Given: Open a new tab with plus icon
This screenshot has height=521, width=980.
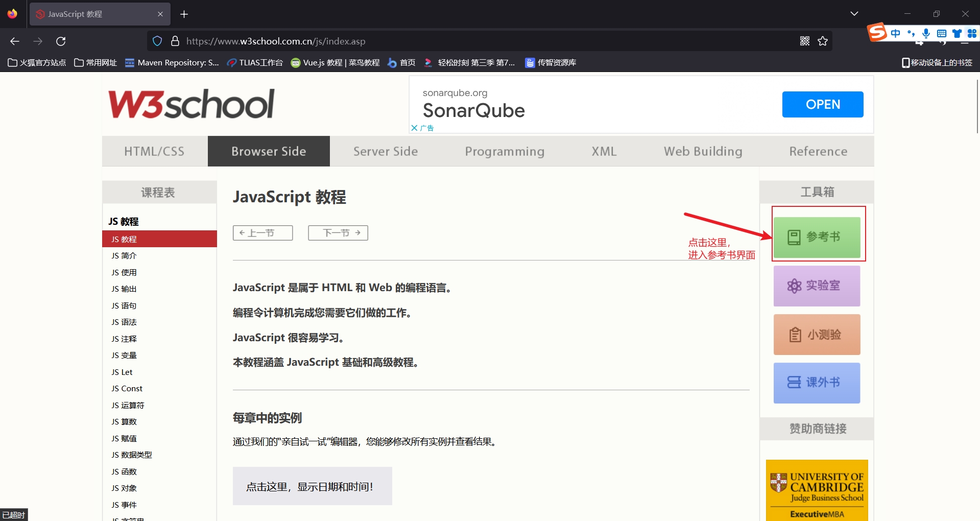Looking at the screenshot, I should (184, 14).
